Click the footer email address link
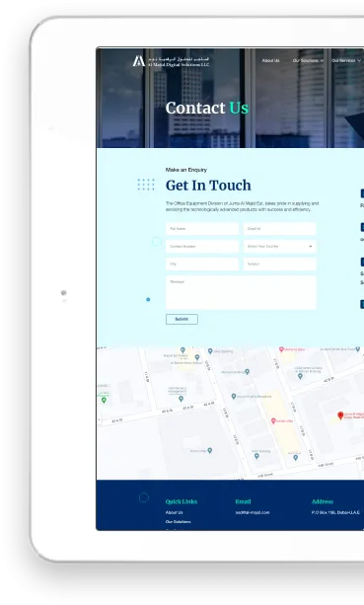The image size is (364, 605). coord(253,512)
